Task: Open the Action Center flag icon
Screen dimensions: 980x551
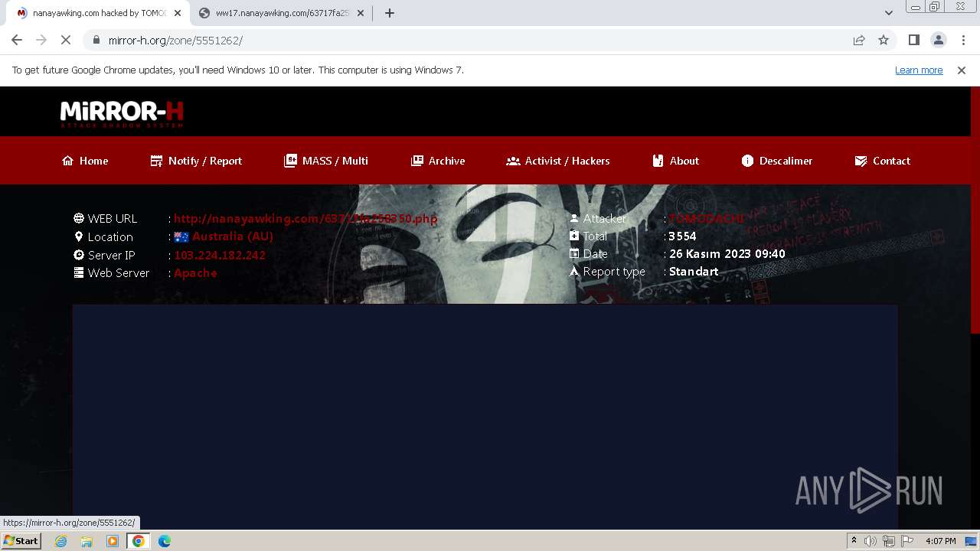Action: point(907,541)
